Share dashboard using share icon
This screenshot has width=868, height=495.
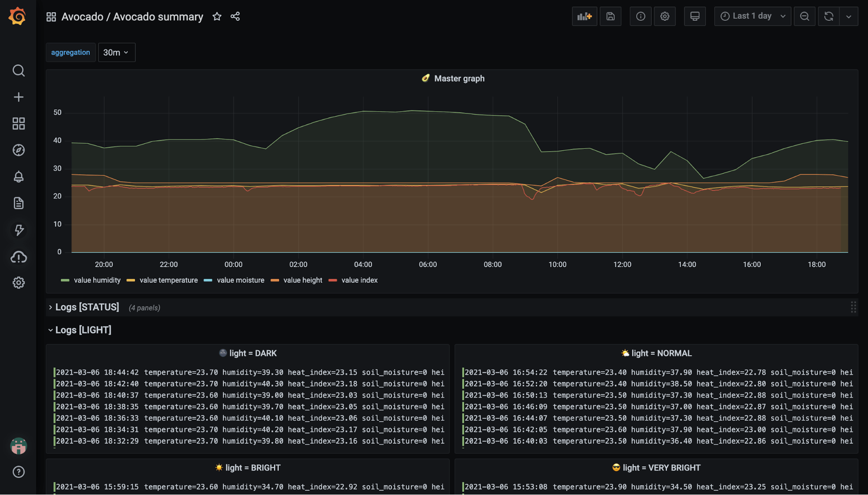(235, 16)
